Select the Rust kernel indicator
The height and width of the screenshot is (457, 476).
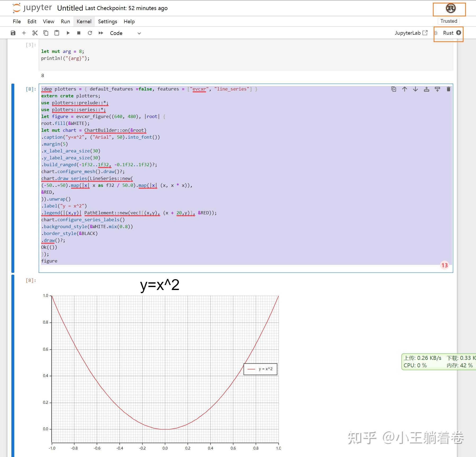tap(448, 33)
